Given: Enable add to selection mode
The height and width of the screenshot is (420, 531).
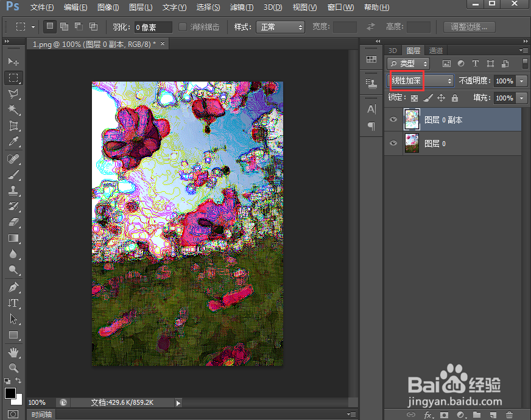Looking at the screenshot, I should pos(65,26).
